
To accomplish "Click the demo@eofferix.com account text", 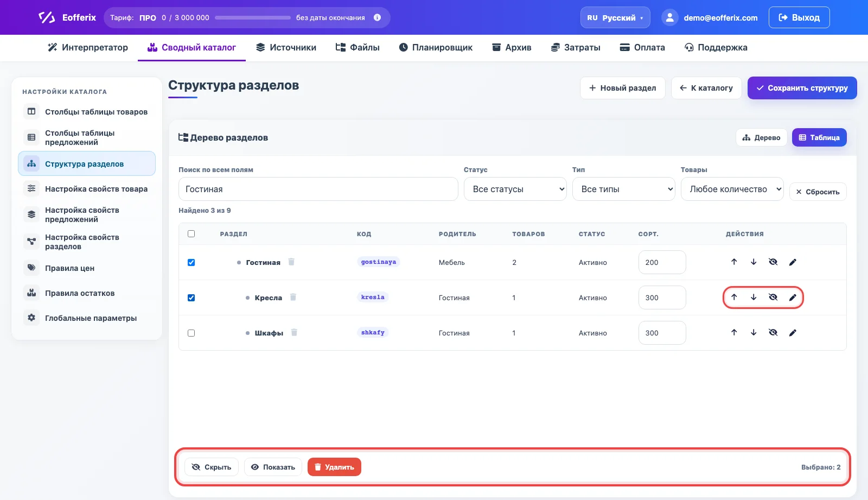I will point(720,18).
